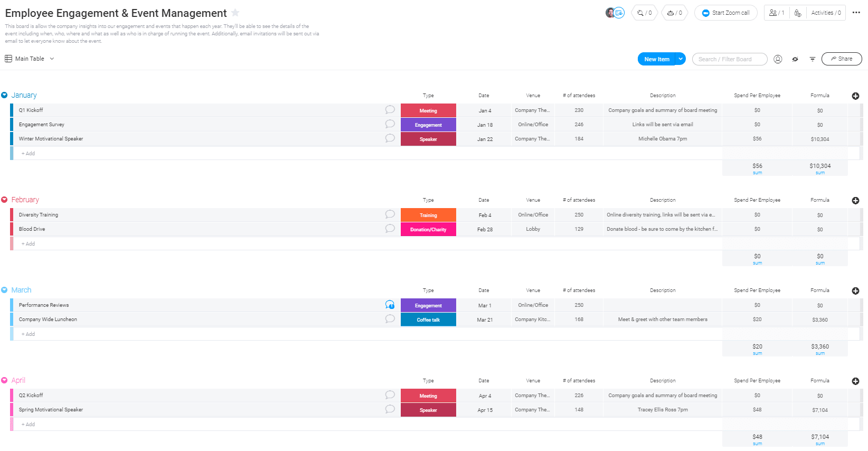Open board permissions lock icon
This screenshot has height=451, width=868.
797,13
